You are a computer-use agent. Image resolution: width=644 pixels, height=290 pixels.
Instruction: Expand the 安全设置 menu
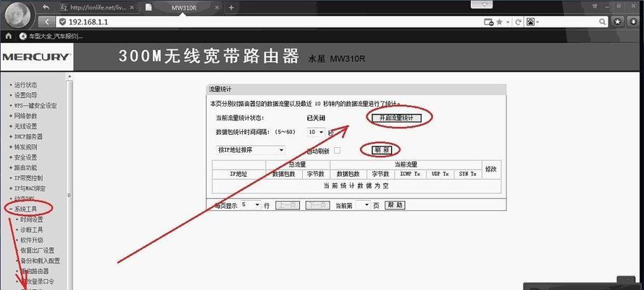pyautogui.click(x=25, y=157)
